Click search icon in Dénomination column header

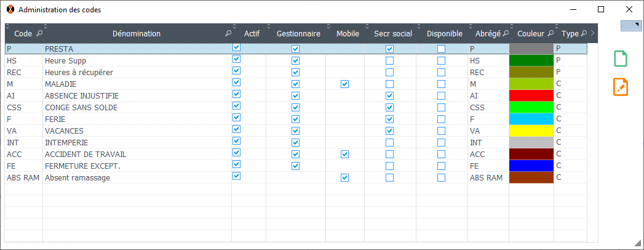(x=228, y=34)
